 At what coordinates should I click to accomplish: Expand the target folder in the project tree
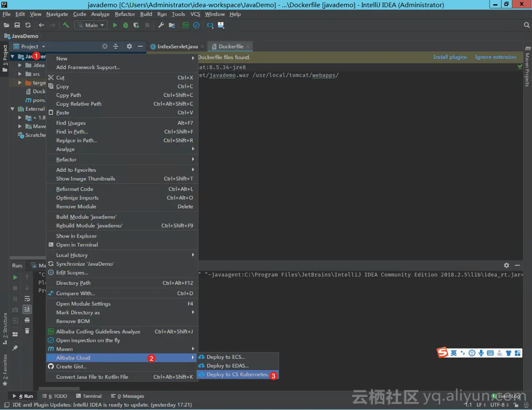[20, 83]
